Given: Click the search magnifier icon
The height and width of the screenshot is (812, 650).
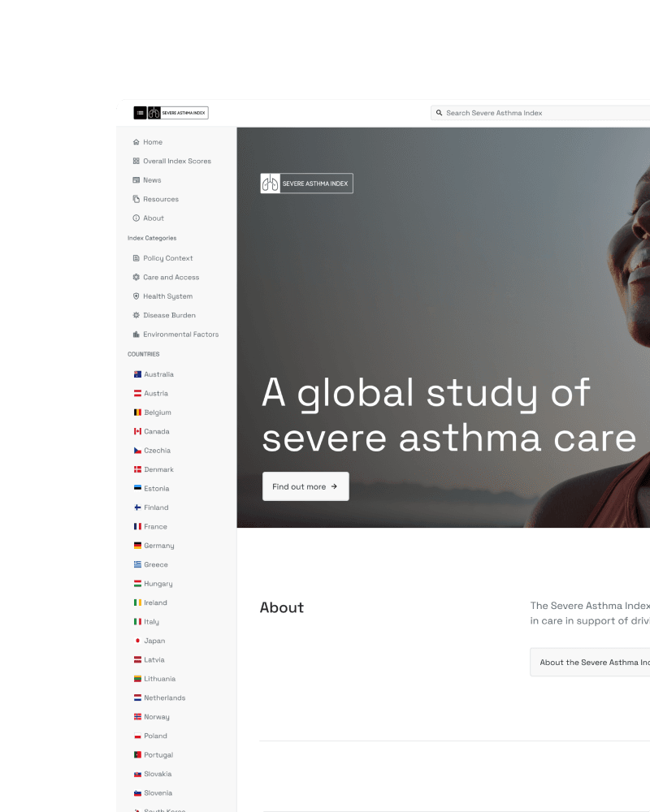Looking at the screenshot, I should click(439, 113).
